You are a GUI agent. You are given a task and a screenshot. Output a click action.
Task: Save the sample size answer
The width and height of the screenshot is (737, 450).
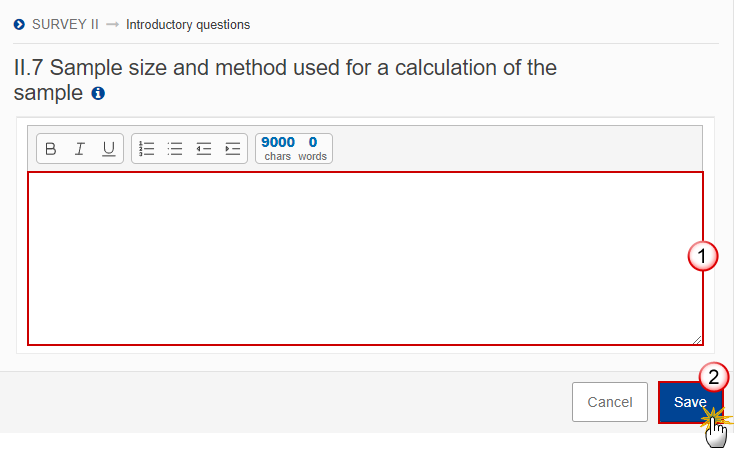point(690,402)
